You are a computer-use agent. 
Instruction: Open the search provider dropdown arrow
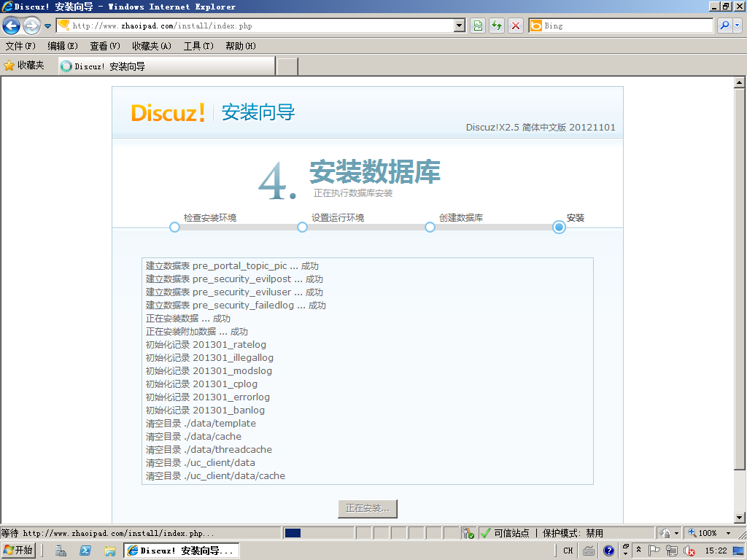pyautogui.click(x=738, y=26)
